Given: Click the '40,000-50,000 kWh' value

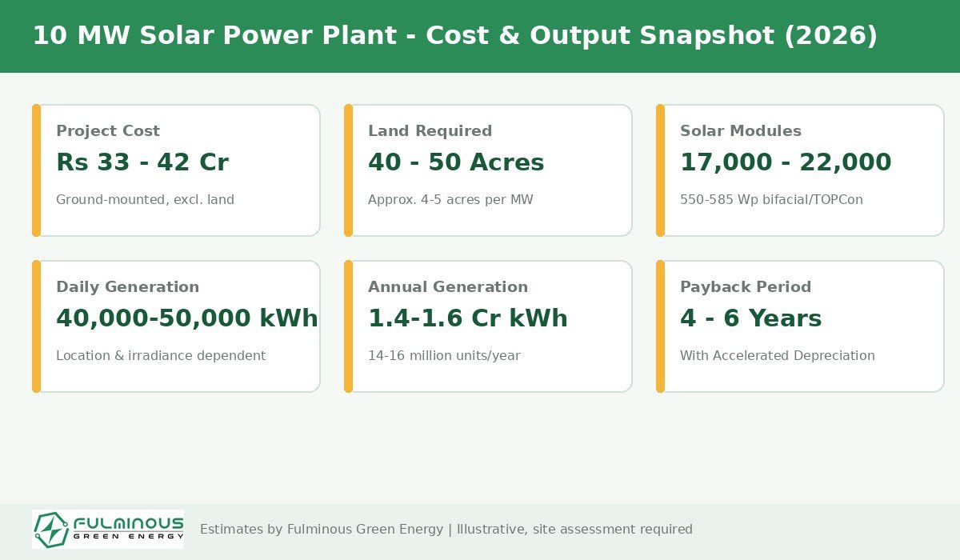Looking at the screenshot, I should [x=187, y=318].
